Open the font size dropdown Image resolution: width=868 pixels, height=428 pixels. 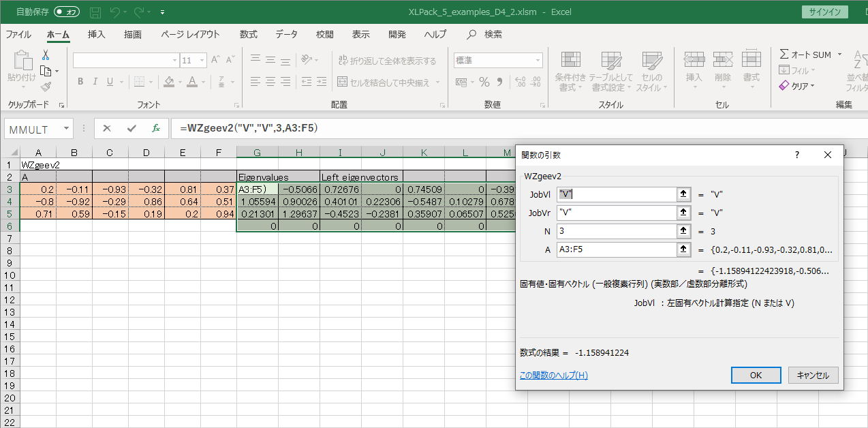pyautogui.click(x=204, y=60)
